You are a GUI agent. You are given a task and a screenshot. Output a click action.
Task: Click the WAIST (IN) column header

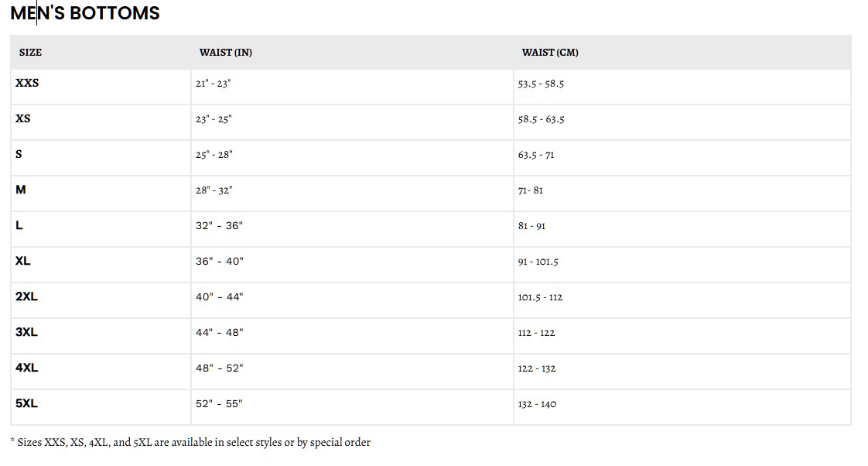click(x=225, y=53)
